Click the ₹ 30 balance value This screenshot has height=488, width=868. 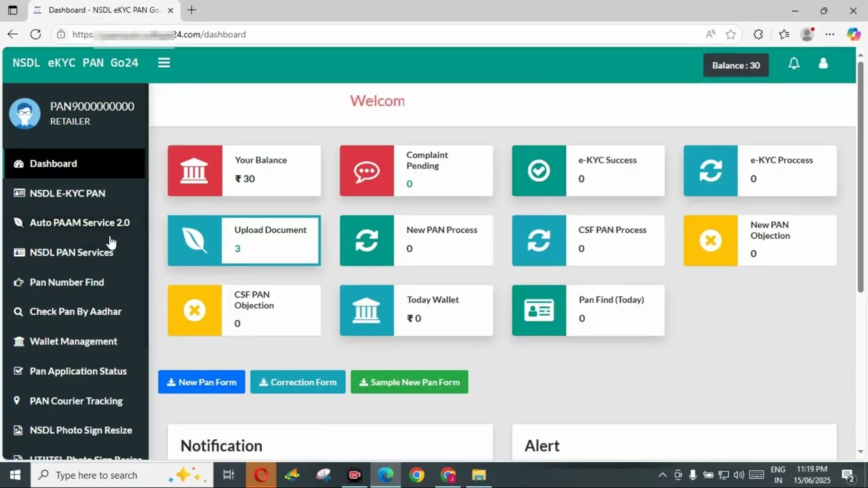pos(245,179)
